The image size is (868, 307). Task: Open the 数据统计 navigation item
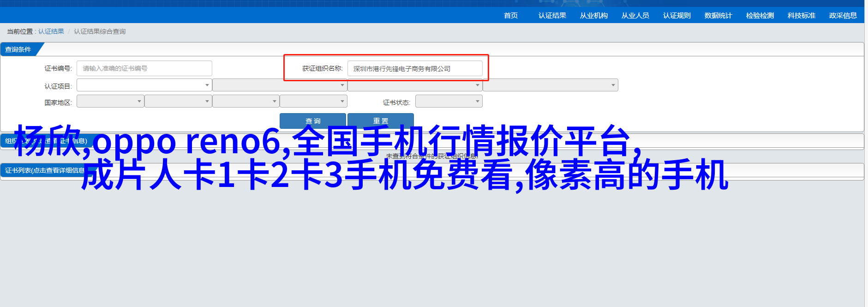[x=718, y=15]
